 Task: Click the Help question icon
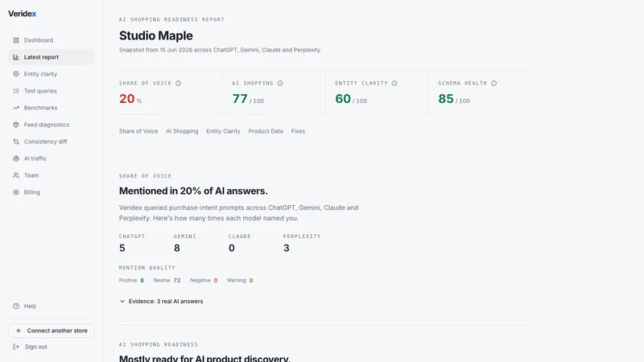(x=16, y=306)
